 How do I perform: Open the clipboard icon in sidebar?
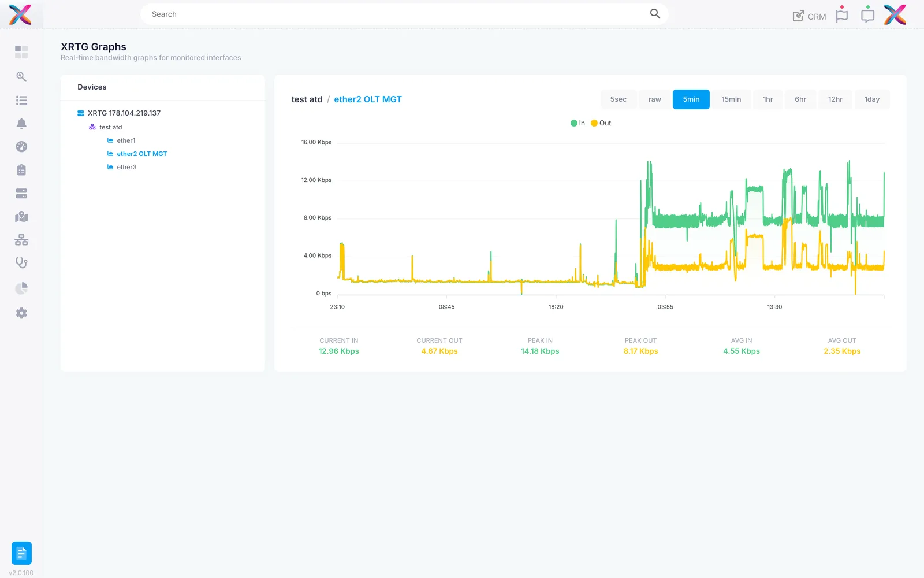pyautogui.click(x=21, y=170)
